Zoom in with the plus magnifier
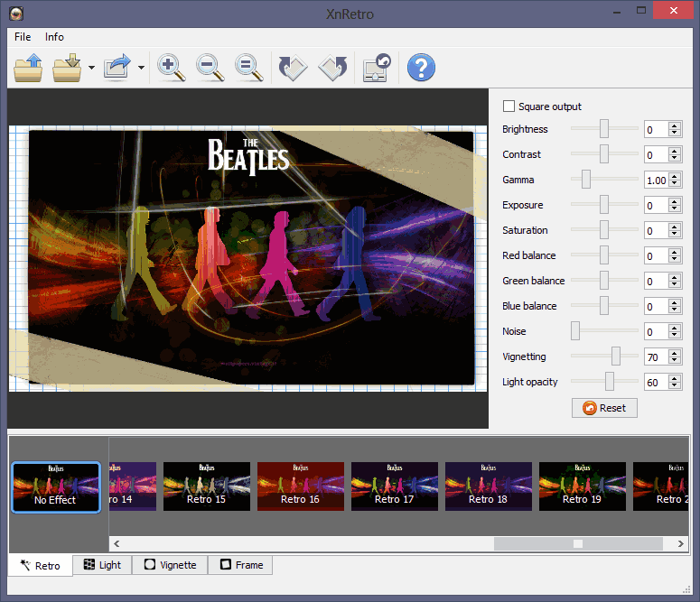Screen dimensions: 700x602 point(170,68)
